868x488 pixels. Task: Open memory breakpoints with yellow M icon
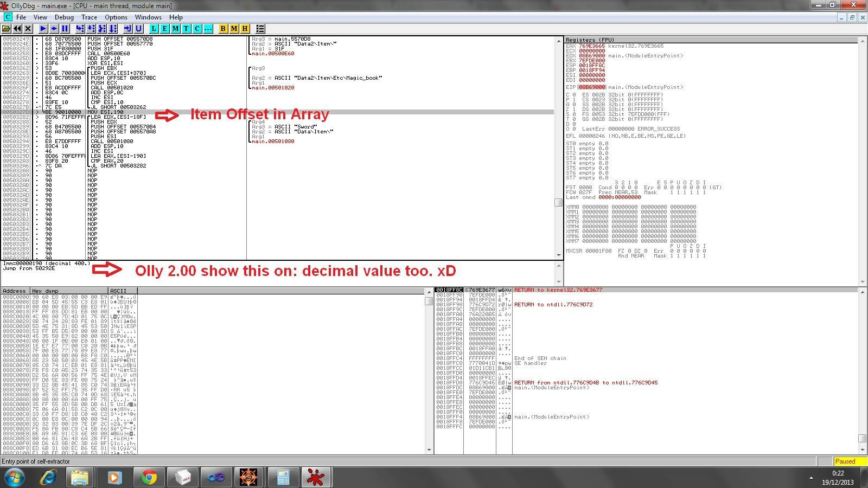234,28
